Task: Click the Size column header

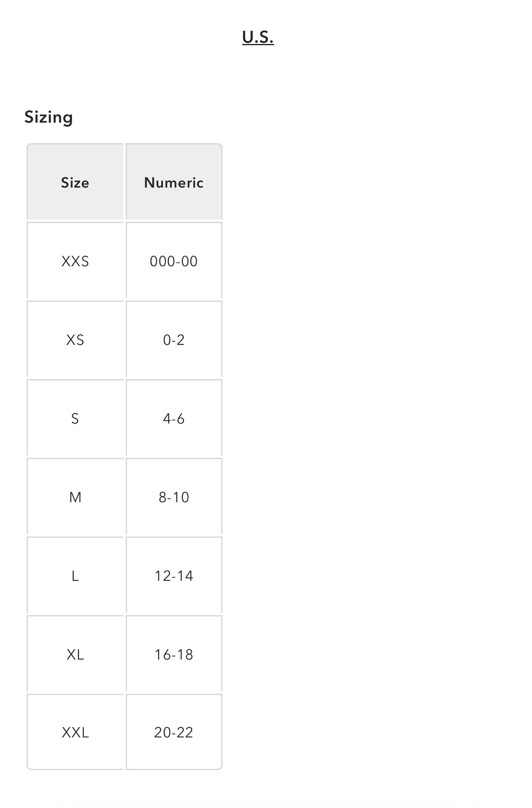Action: click(75, 182)
